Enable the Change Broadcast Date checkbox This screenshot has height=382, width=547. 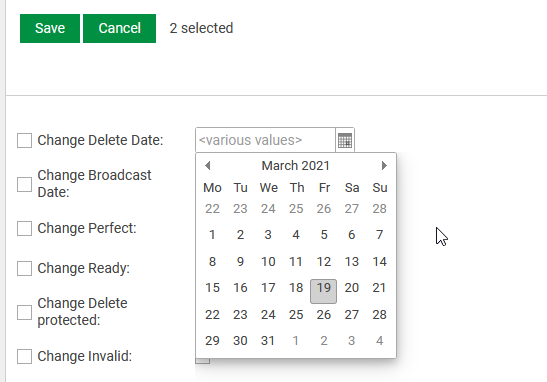coord(24,184)
